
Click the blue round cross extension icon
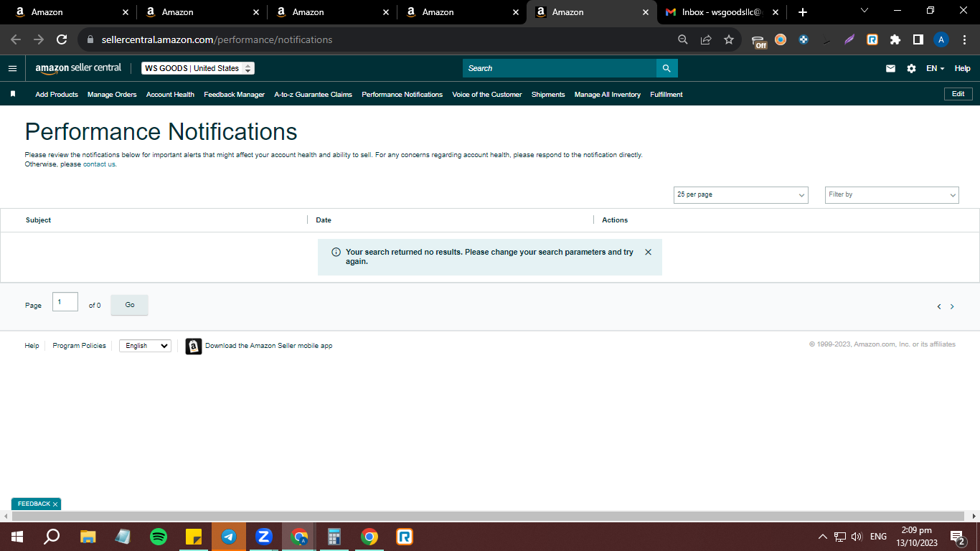pyautogui.click(x=804, y=39)
